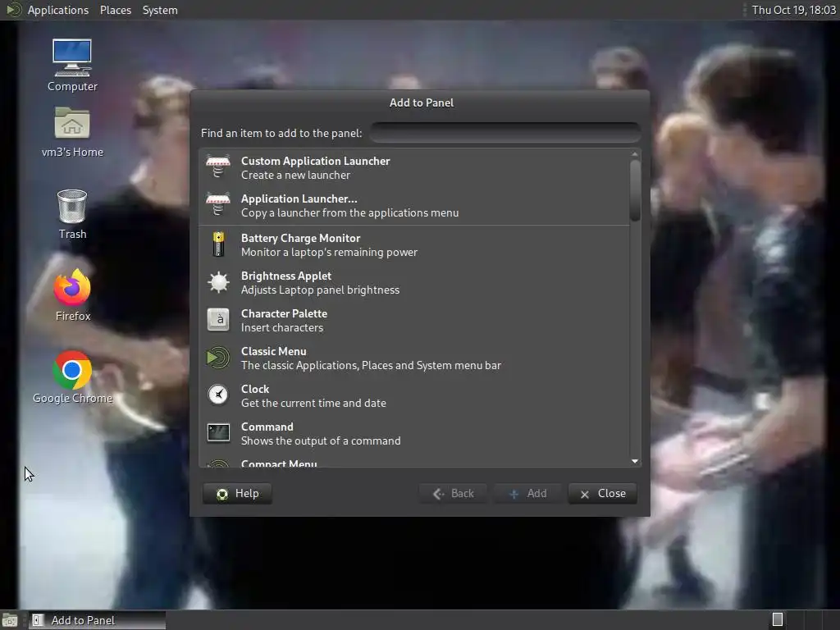
Task: Click the clock showing Thu Oct 19, 18:03
Action: [793, 10]
